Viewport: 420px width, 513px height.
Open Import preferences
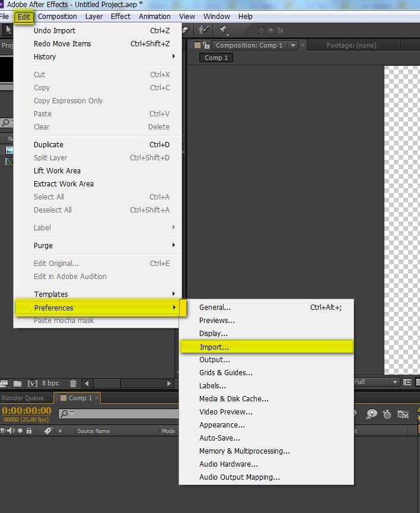(x=266, y=347)
